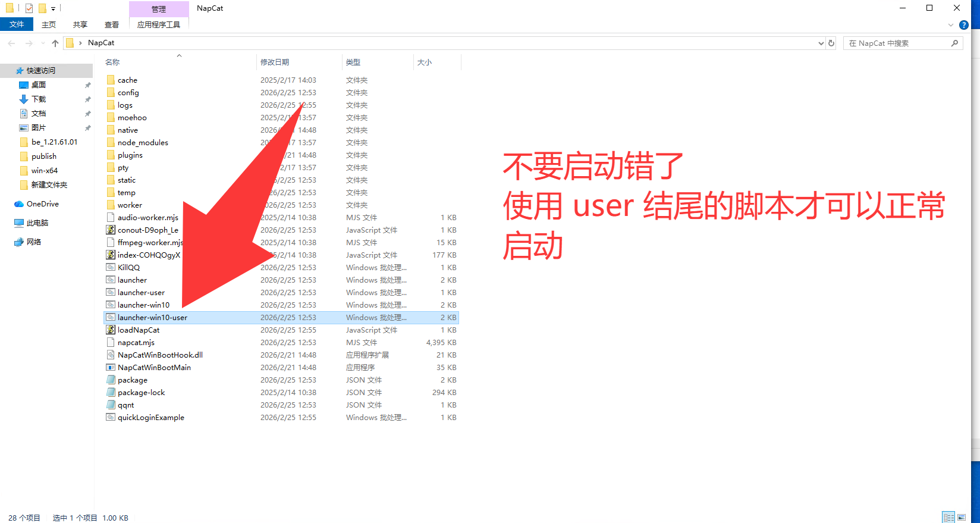This screenshot has height=523, width=980.
Task: Sort files by 大小 column header
Action: pos(425,62)
